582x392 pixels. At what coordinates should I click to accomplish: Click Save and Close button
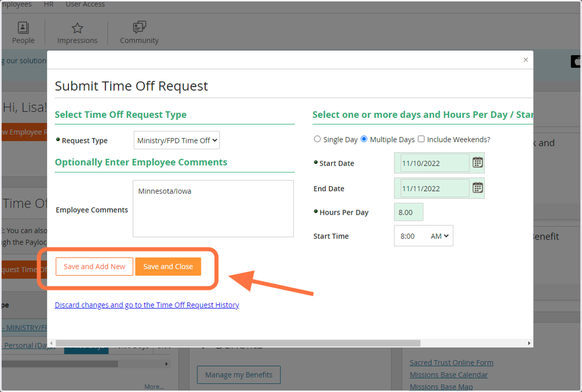click(x=168, y=267)
